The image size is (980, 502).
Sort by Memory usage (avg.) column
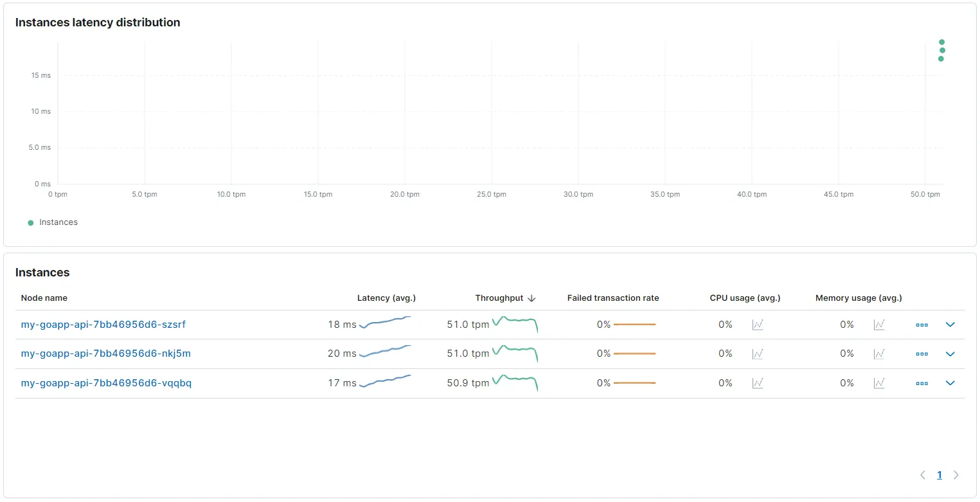tap(859, 298)
